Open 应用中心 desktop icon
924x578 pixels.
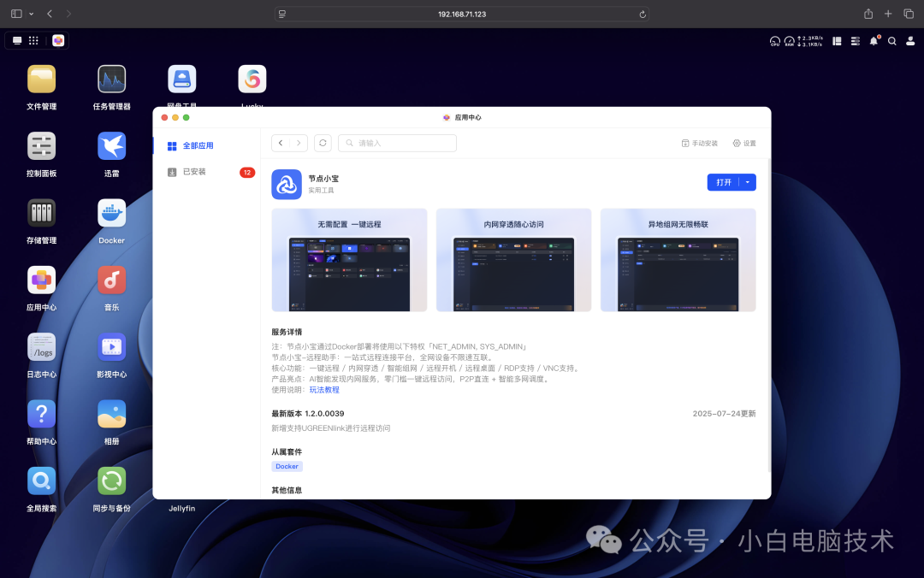click(41, 280)
